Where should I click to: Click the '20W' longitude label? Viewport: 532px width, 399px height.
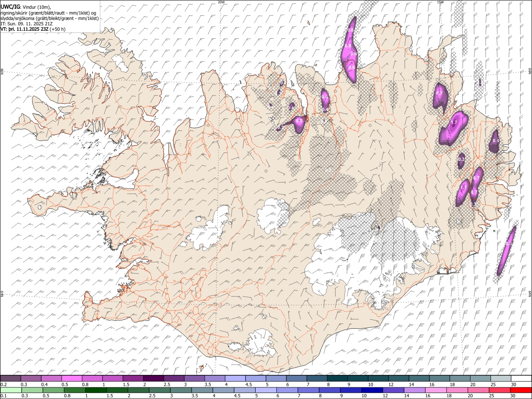(x=221, y=2)
